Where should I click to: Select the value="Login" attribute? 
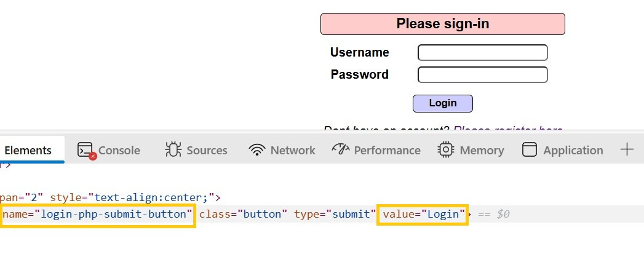click(x=423, y=215)
